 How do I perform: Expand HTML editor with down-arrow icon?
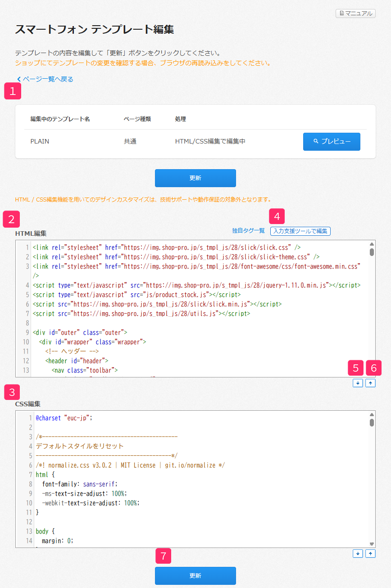(358, 383)
